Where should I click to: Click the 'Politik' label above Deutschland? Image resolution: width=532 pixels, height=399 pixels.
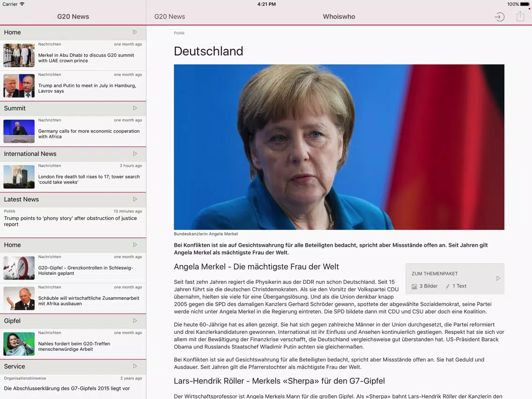point(179,33)
